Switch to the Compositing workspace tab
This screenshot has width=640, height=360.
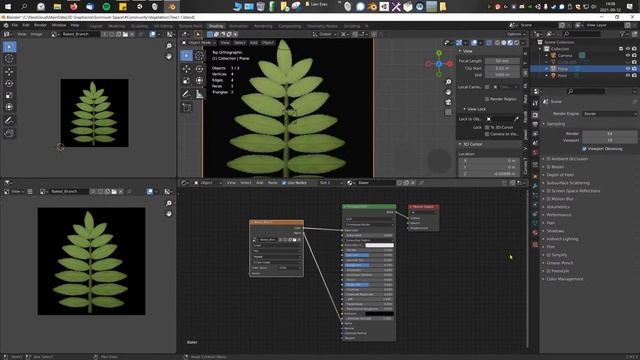(x=289, y=26)
